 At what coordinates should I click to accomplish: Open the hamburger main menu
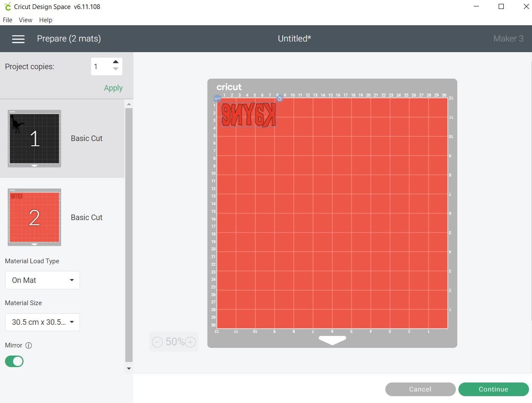pyautogui.click(x=18, y=39)
